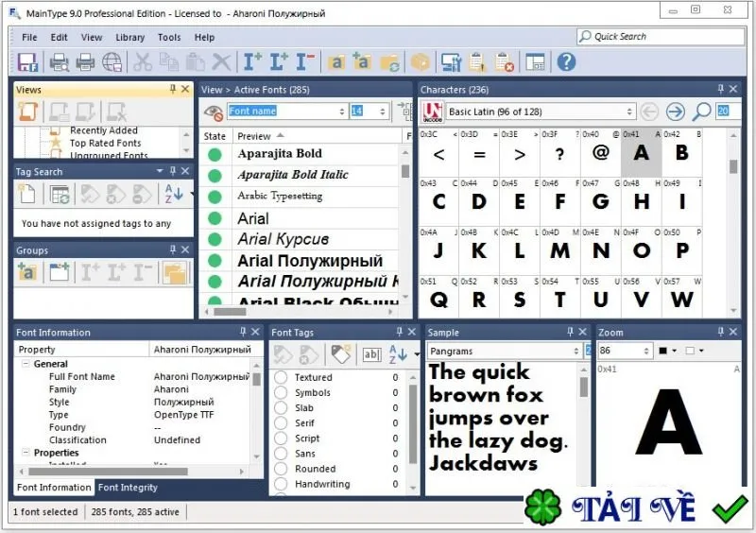Screen dimensions: 756x533
Task: Toggle the Sans tag circle
Action: click(281, 454)
